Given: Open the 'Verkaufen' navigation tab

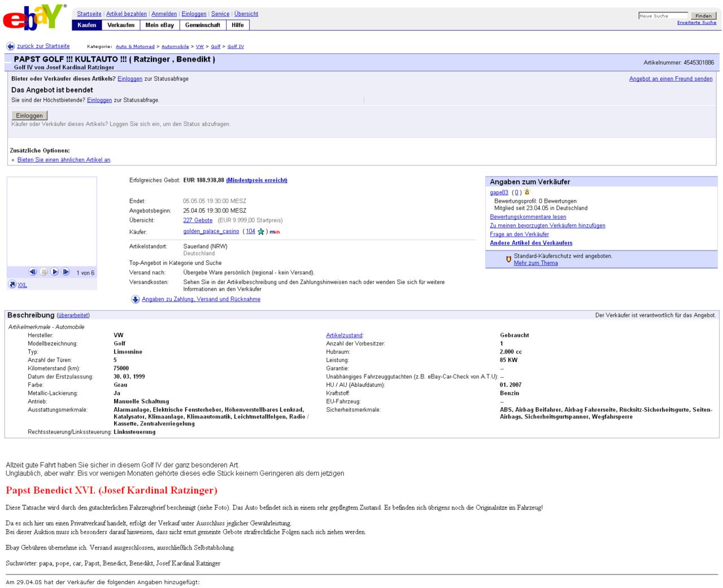Looking at the screenshot, I should (x=121, y=25).
